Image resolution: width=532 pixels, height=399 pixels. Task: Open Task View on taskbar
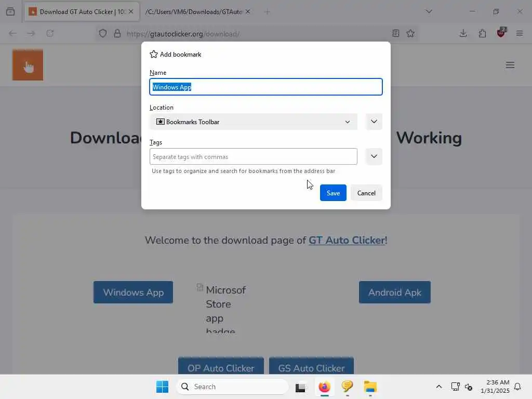[300, 387]
